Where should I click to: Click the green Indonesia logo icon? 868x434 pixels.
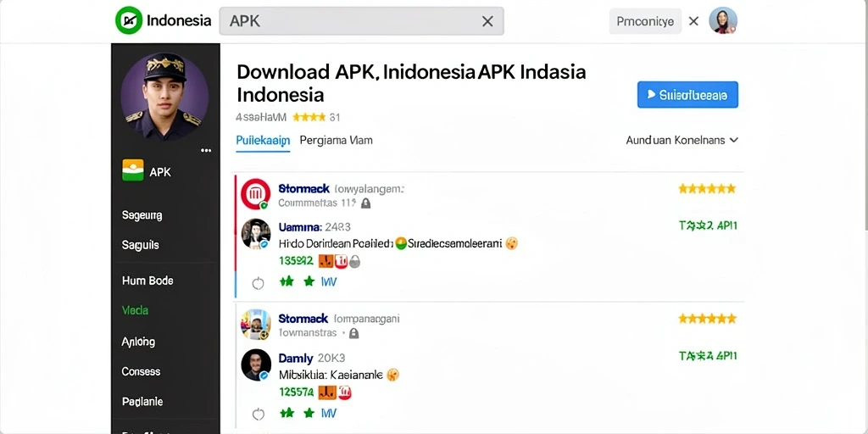coord(129,20)
